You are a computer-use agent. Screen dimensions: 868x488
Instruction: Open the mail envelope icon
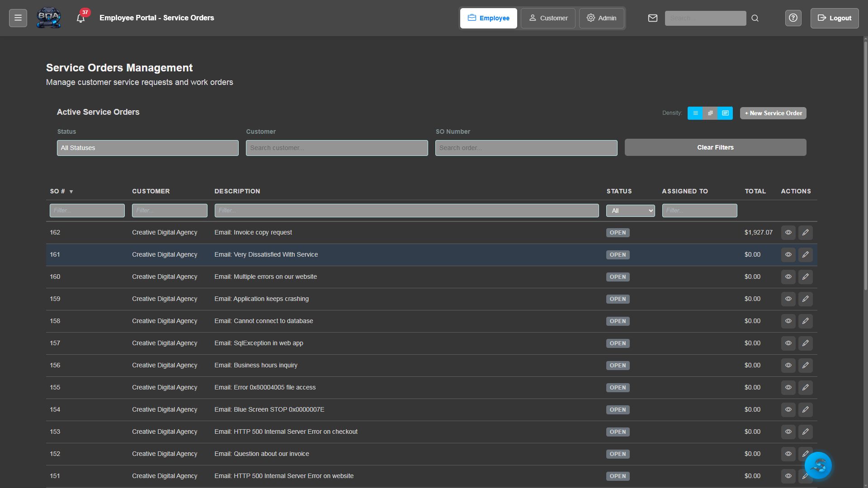coord(652,18)
